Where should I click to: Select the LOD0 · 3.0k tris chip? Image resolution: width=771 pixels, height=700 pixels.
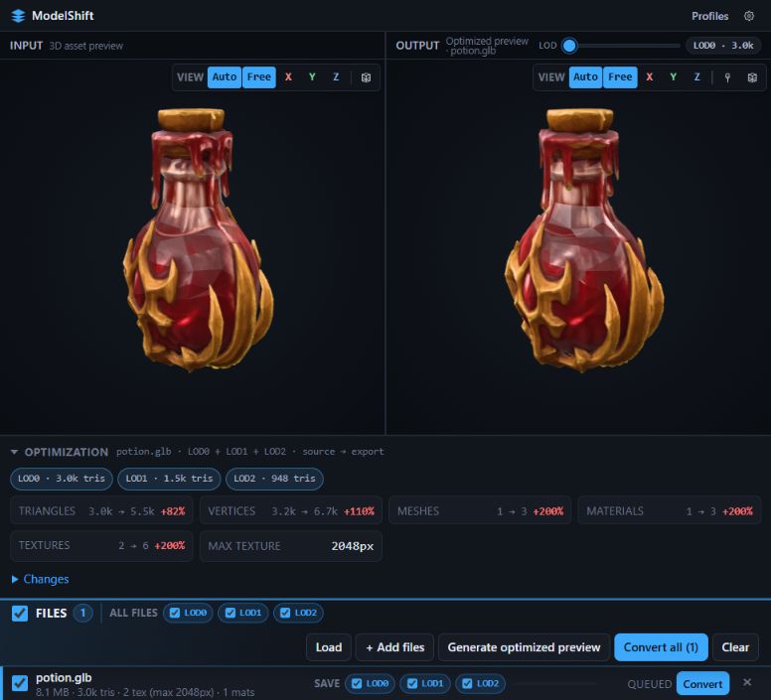tap(62, 479)
